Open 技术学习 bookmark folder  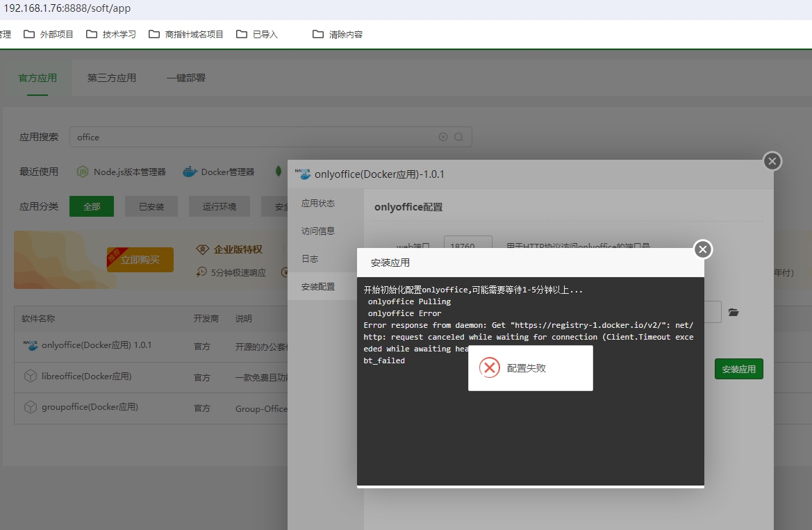111,34
